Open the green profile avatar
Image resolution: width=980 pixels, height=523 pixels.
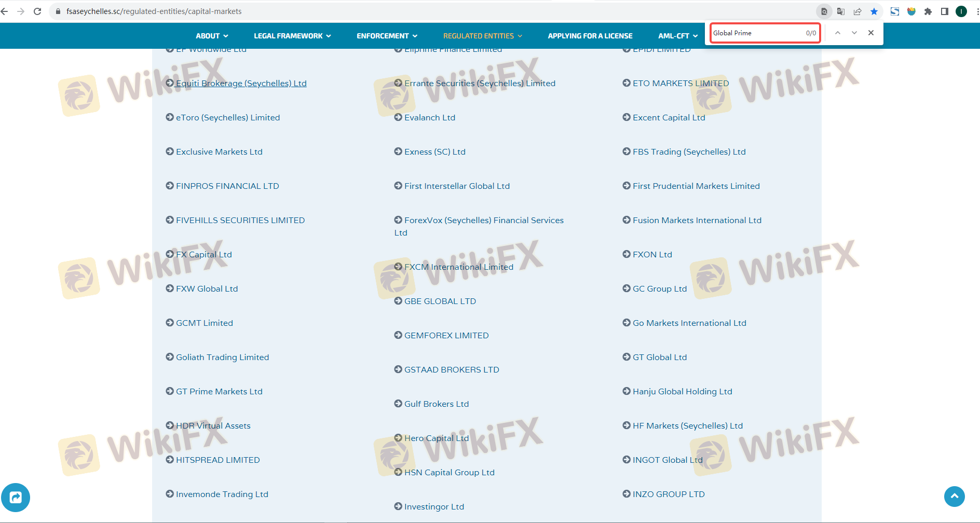click(x=961, y=11)
